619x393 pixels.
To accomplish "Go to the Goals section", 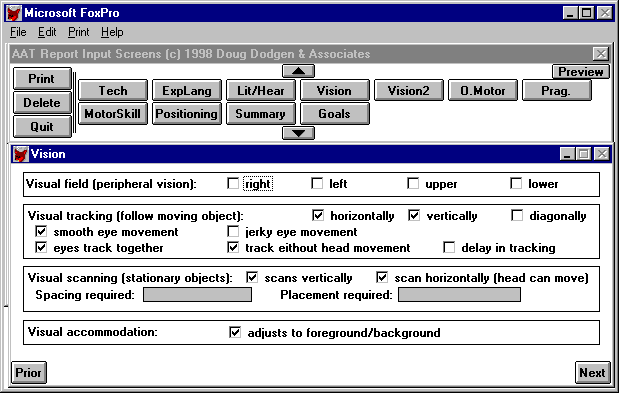I will 334,114.
